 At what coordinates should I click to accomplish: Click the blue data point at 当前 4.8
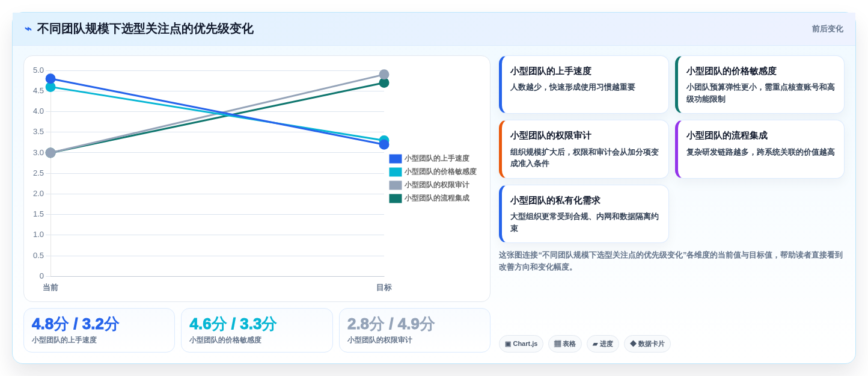coord(50,79)
